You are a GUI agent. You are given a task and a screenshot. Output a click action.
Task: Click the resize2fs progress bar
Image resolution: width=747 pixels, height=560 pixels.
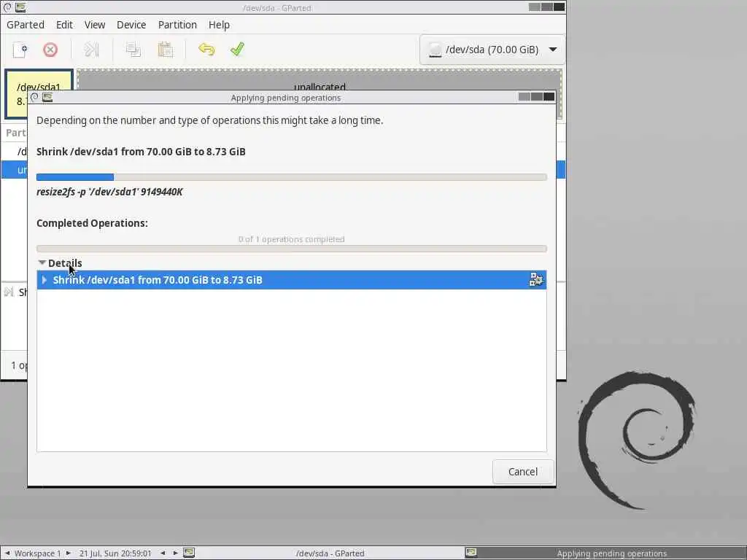292,177
